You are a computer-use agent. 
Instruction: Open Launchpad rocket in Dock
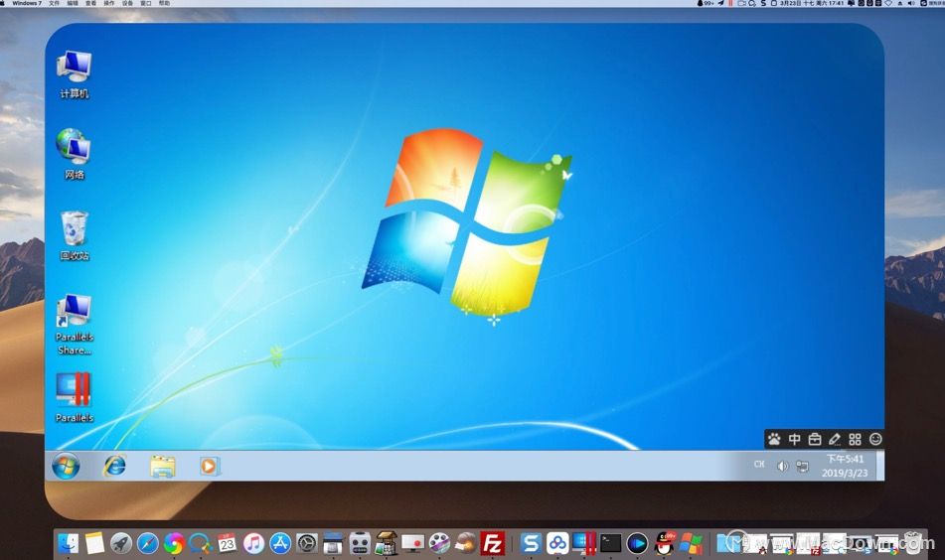pos(121,544)
